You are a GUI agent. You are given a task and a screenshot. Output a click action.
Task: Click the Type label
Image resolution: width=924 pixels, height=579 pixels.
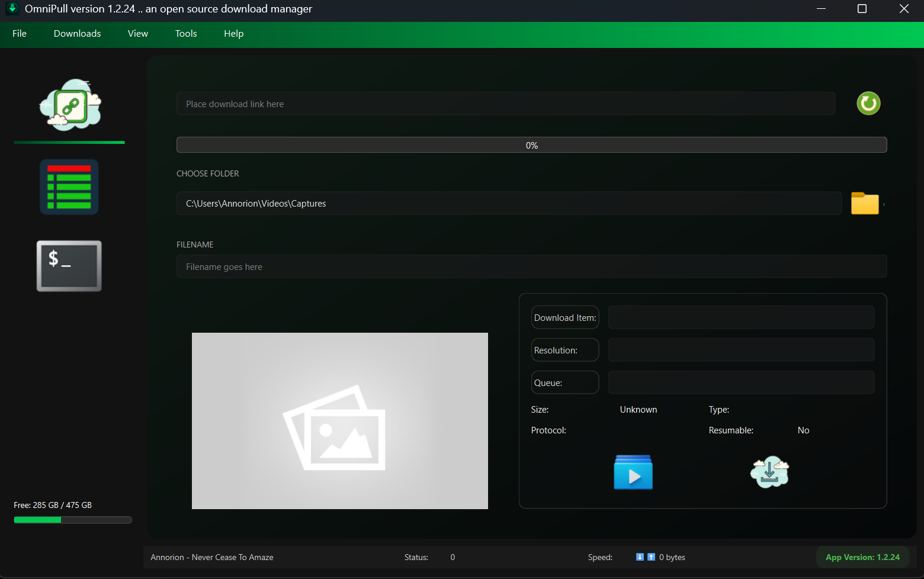click(719, 410)
